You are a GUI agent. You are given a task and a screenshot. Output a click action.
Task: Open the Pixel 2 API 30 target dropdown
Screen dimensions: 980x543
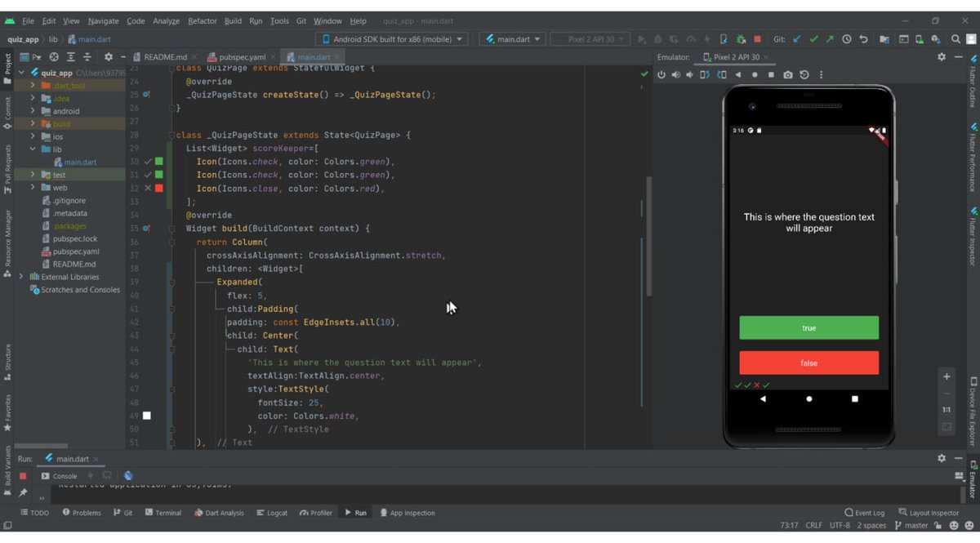click(x=589, y=39)
